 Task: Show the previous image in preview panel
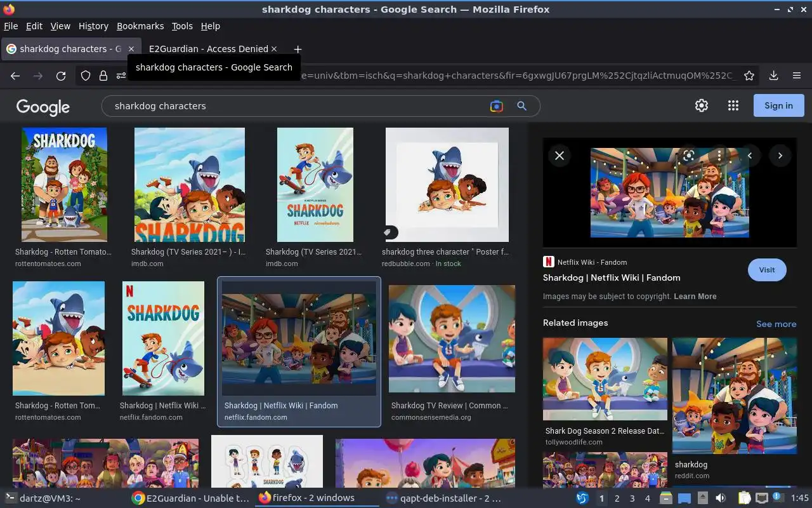750,156
